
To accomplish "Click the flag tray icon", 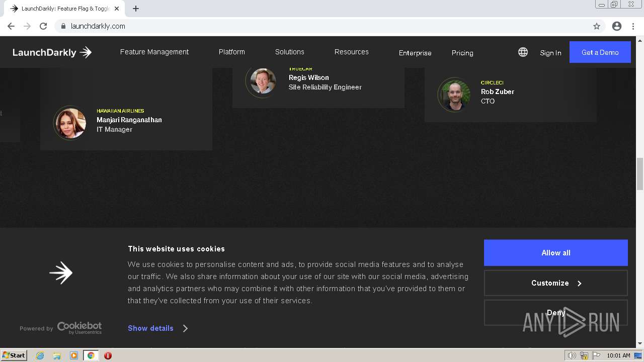I will pos(596,355).
